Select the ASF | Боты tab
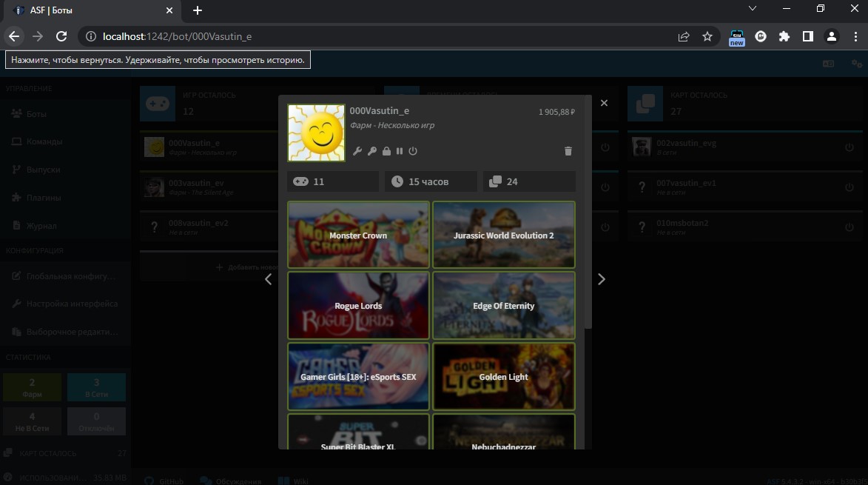Viewport: 868px width, 485px height. (x=91, y=10)
